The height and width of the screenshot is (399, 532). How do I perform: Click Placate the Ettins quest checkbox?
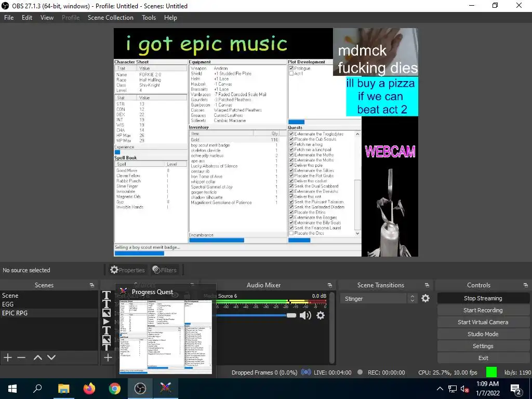[x=291, y=212]
